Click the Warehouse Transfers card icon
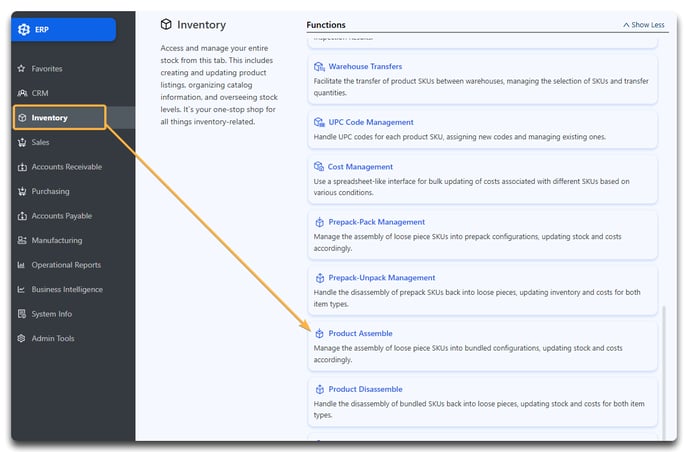Image resolution: width=688 pixels, height=452 pixels. click(x=319, y=67)
